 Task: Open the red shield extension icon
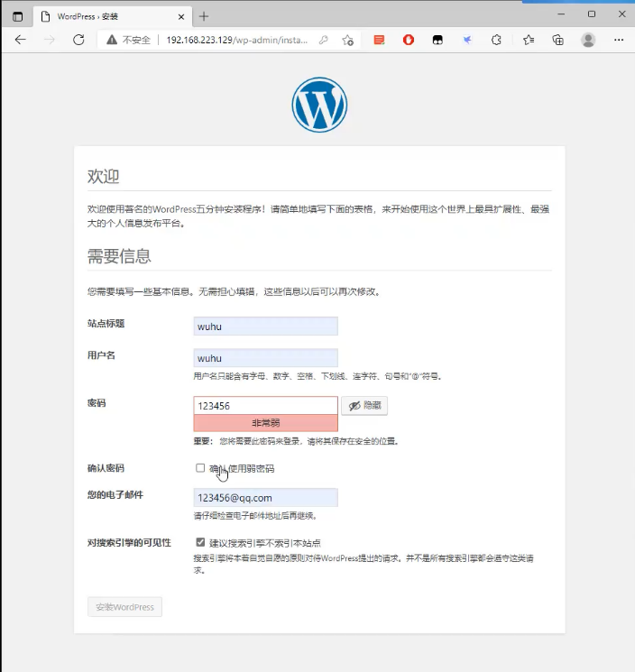tap(409, 40)
